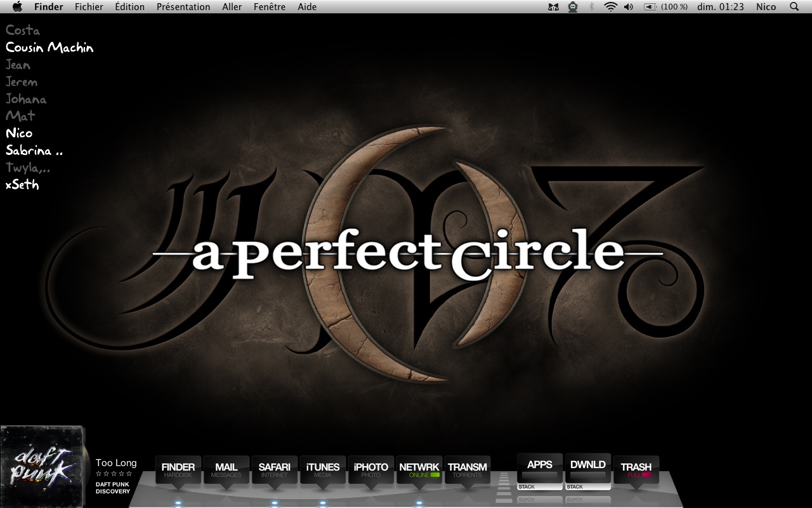Viewport: 812px width, 508px height.
Task: Open the Aller menu
Action: coord(232,6)
